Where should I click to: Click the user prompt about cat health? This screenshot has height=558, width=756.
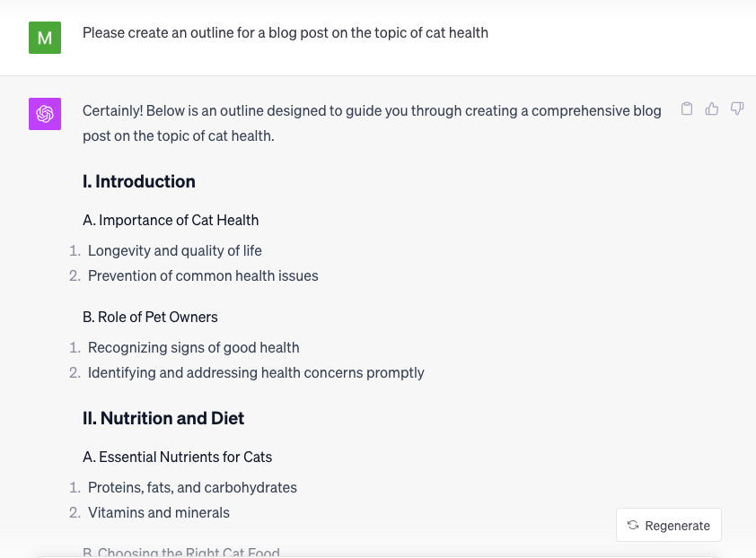286,32
